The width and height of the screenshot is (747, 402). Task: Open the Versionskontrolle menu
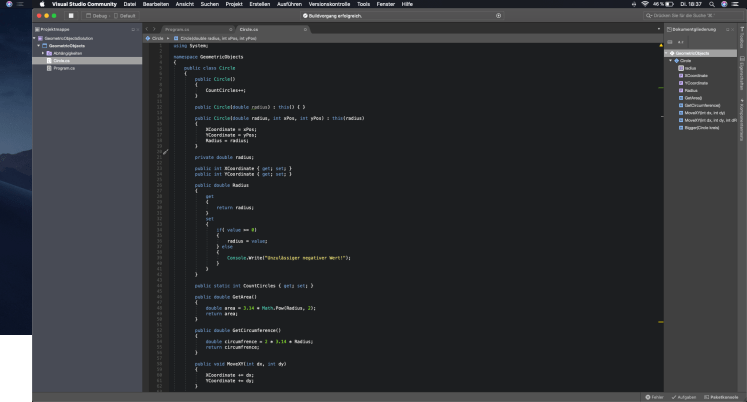point(331,4)
